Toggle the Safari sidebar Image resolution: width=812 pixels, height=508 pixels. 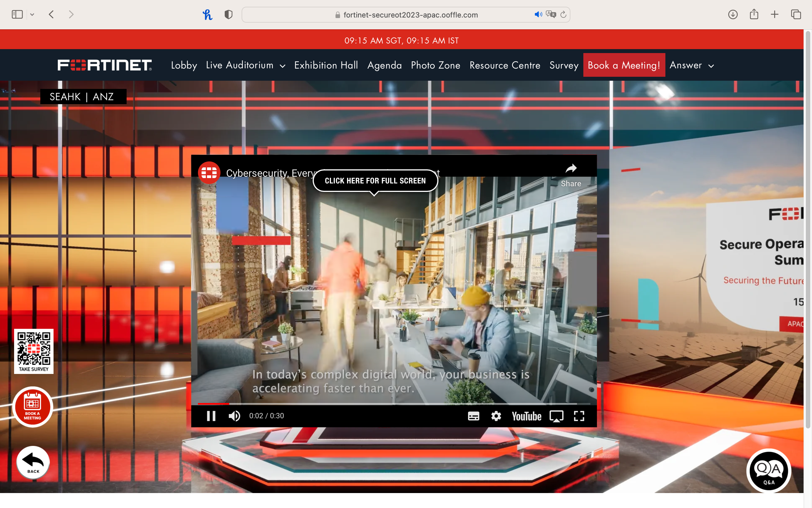(x=17, y=14)
